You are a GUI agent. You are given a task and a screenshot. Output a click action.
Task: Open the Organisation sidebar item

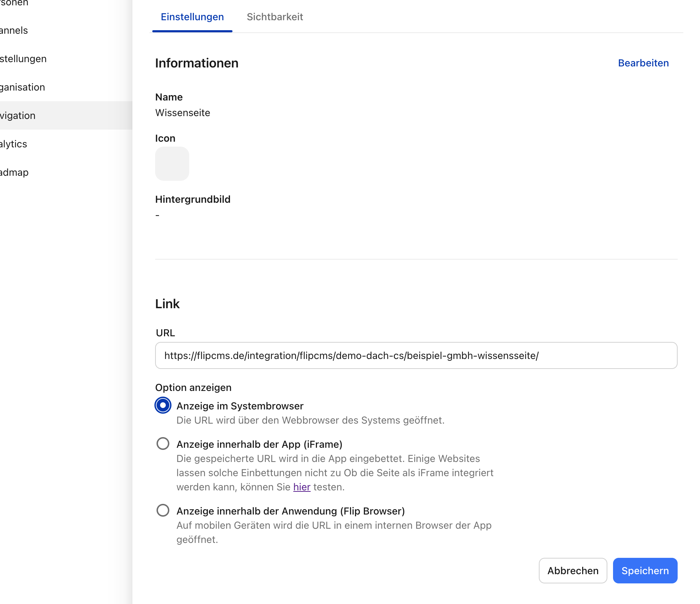[x=66, y=87]
